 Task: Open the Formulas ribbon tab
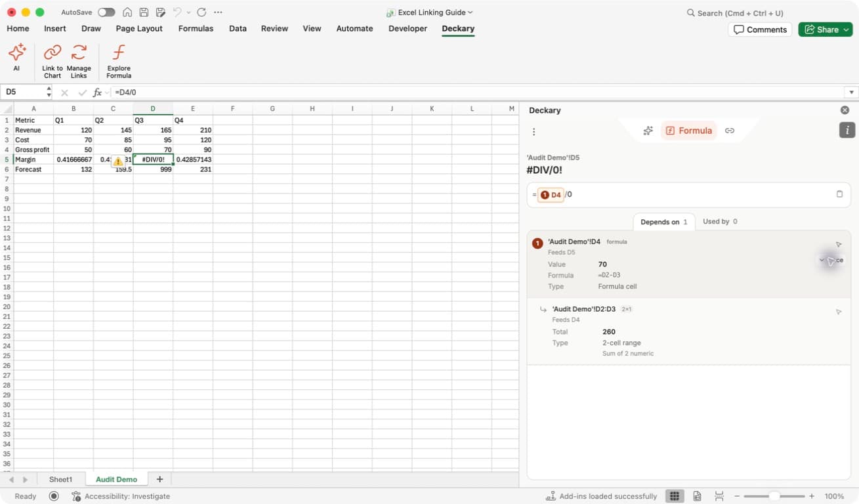(196, 28)
